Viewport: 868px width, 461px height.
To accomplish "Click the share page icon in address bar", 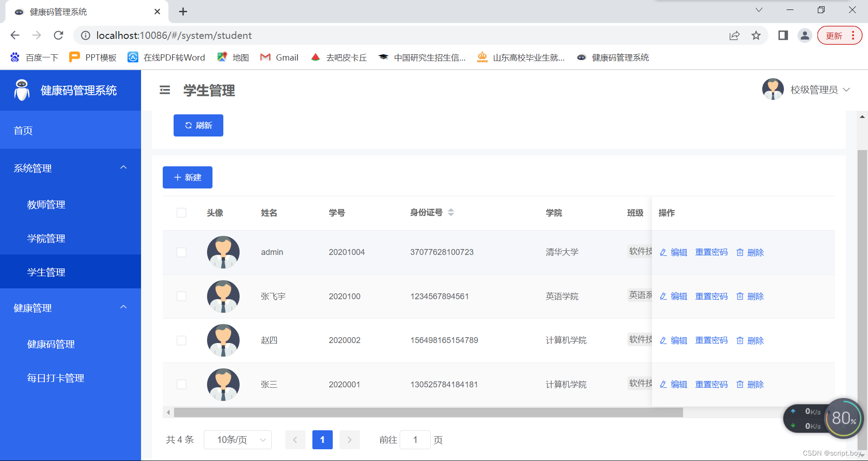I will click(x=734, y=35).
